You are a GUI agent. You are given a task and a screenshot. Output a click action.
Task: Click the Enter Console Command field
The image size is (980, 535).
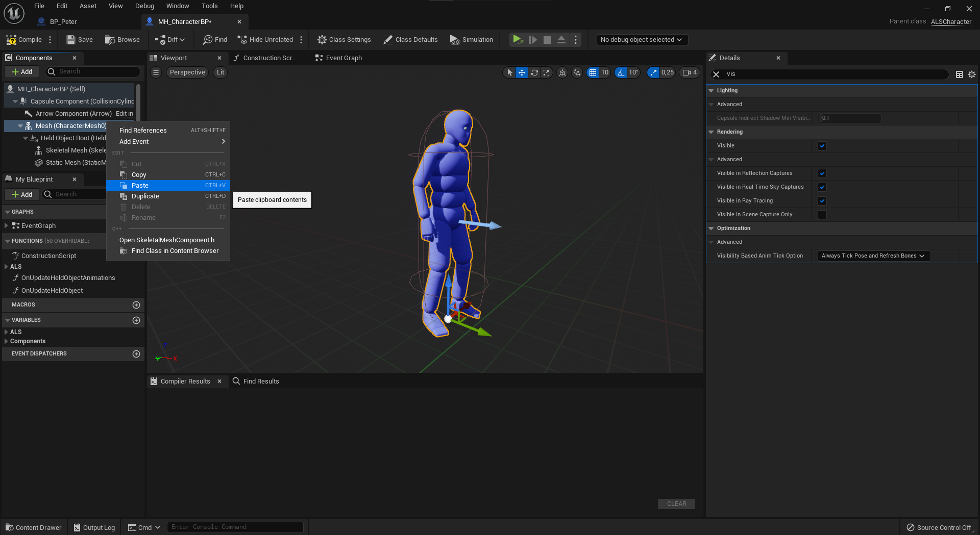pos(235,527)
